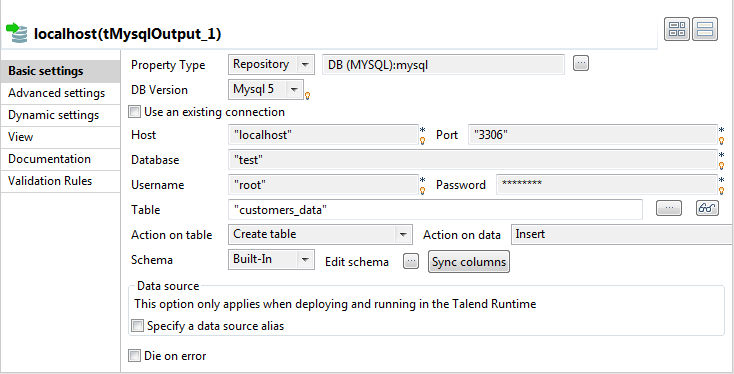Open the Property Type Repository dropdown

tap(271, 64)
